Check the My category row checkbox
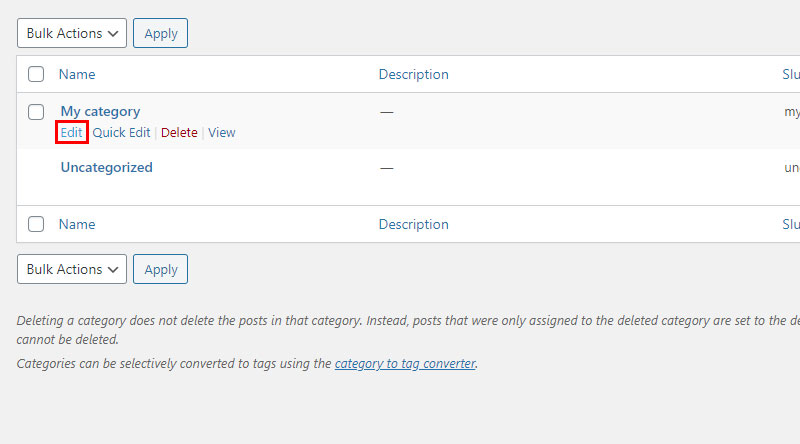Screen dimensions: 800x444 pyautogui.click(x=36, y=112)
